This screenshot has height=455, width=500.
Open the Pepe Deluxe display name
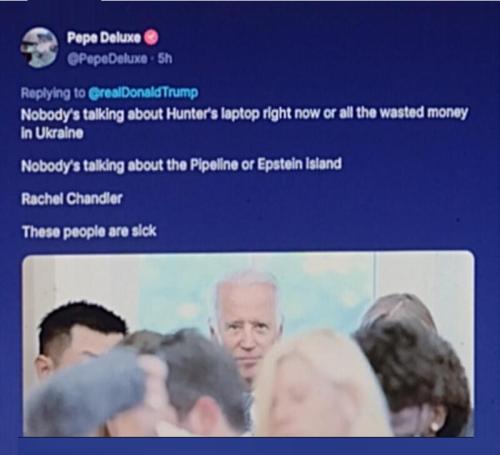104,38
